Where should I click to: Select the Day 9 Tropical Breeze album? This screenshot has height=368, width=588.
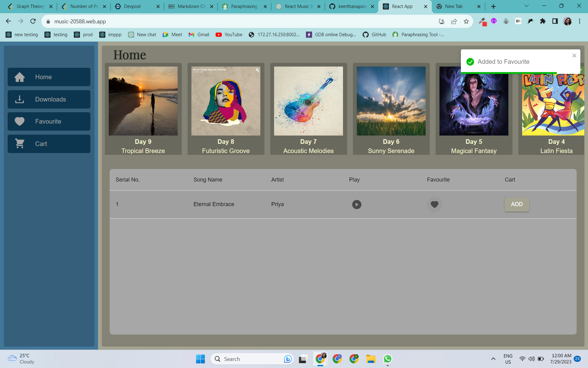(x=143, y=101)
